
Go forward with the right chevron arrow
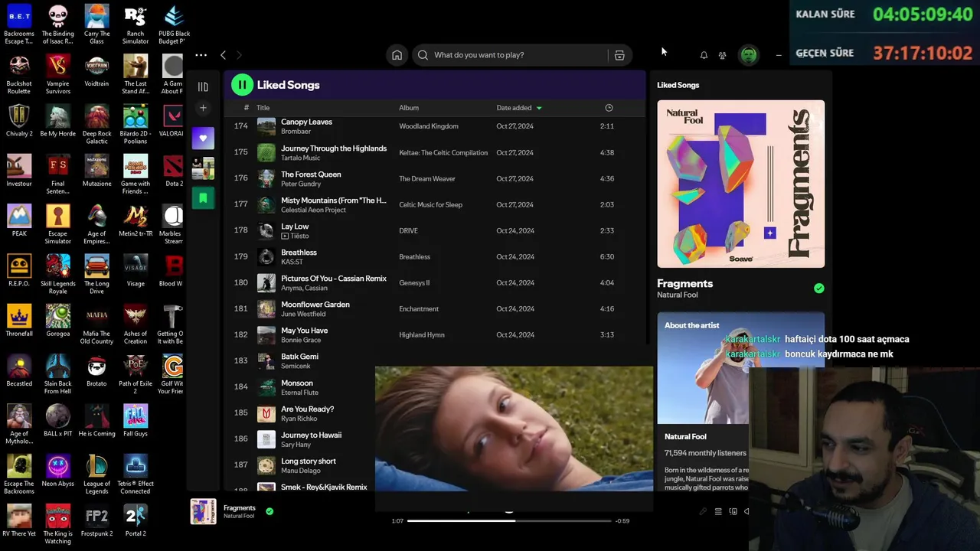239,55
